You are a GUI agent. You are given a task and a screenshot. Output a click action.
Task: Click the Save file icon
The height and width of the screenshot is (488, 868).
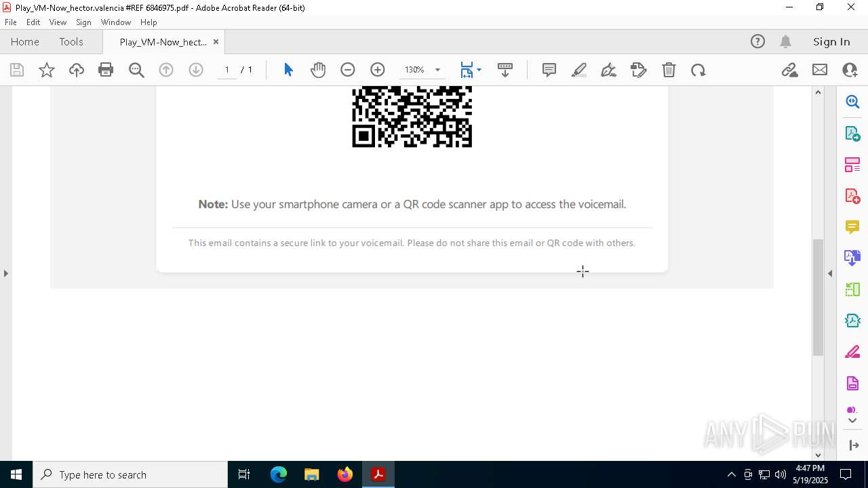coord(17,70)
